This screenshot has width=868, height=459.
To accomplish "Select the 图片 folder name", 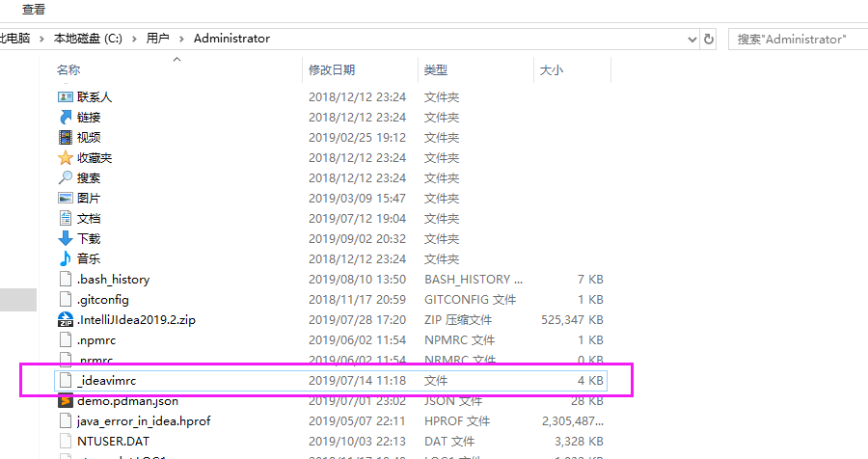I will tap(89, 198).
